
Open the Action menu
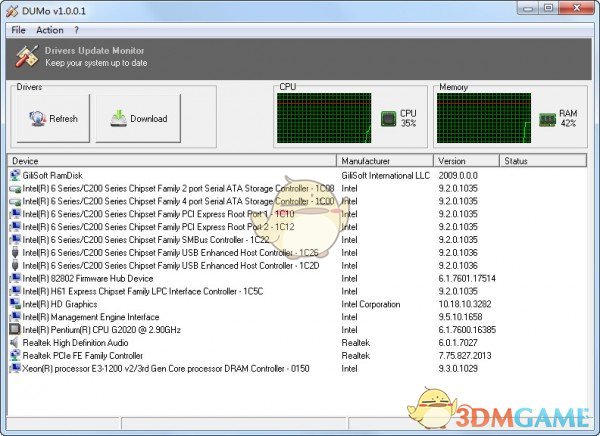pyautogui.click(x=50, y=30)
